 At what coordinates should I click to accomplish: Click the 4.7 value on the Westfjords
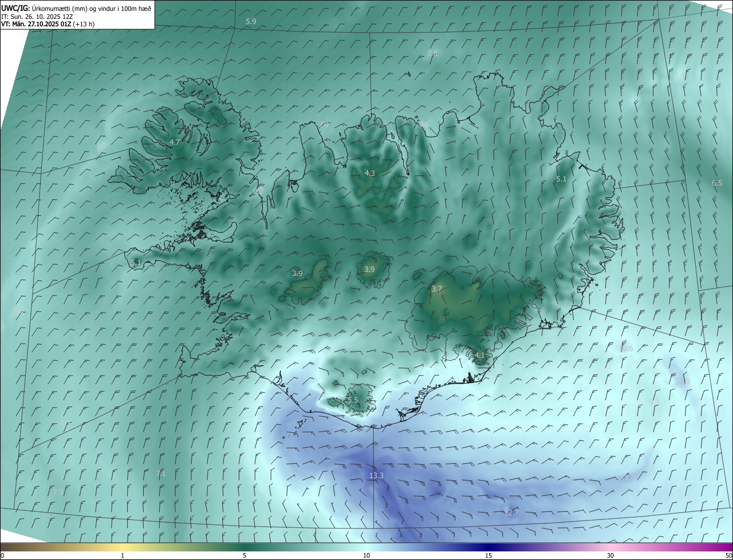(x=175, y=142)
